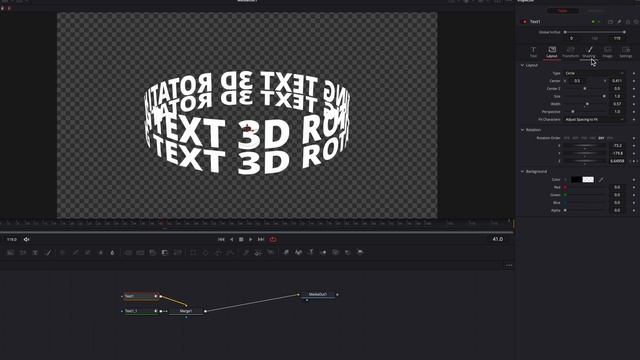Add an Ellipse mask from the toolbar

click(205, 253)
